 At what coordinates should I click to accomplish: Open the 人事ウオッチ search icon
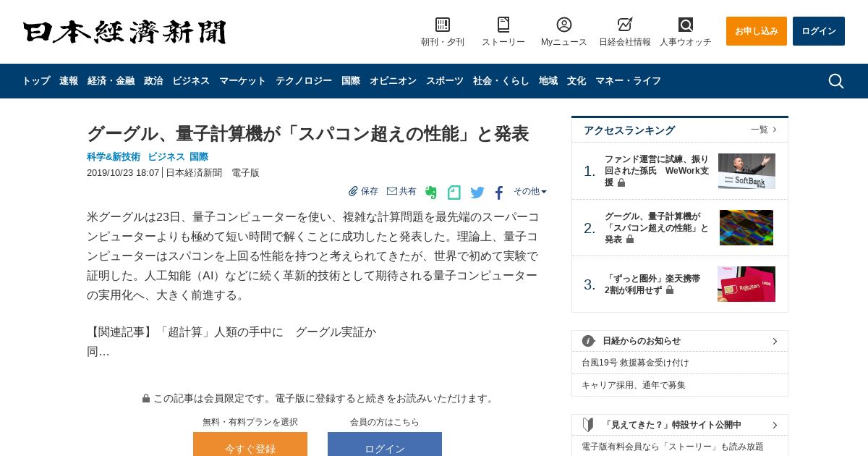coord(686,25)
